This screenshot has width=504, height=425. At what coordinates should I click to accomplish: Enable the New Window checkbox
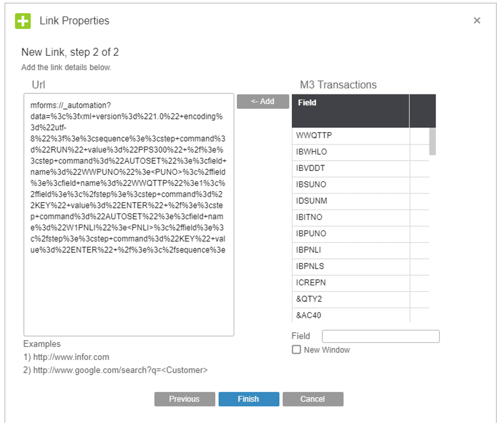pyautogui.click(x=296, y=350)
